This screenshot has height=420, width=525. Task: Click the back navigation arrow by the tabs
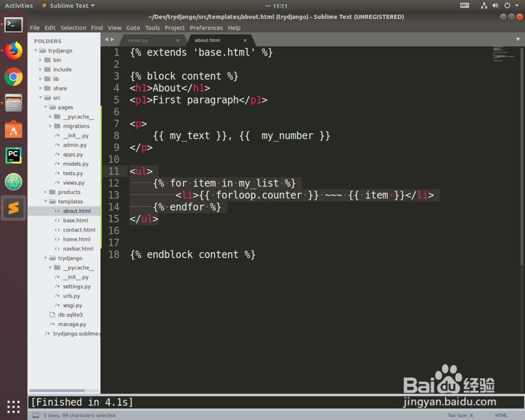point(107,39)
